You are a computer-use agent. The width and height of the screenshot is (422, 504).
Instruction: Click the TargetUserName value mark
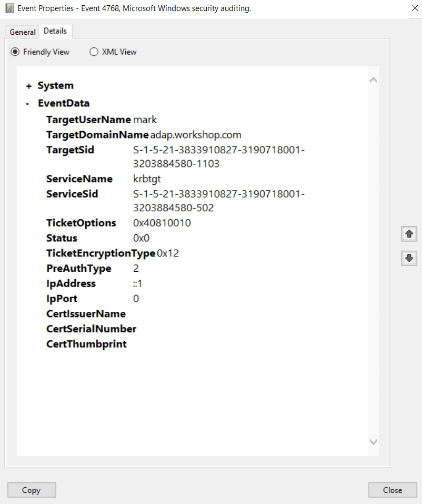145,120
